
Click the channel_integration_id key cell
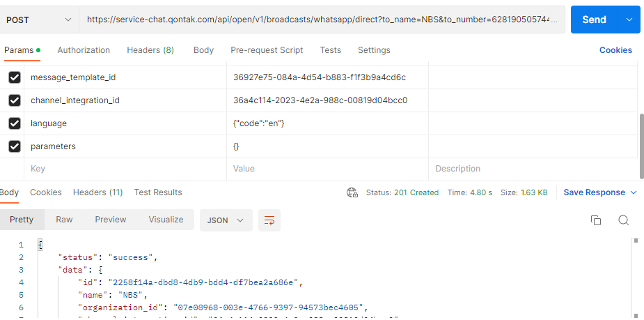125,100
